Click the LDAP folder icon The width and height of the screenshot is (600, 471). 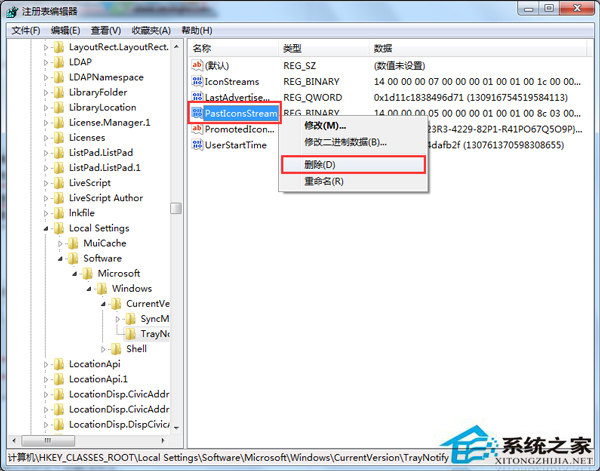(59, 62)
